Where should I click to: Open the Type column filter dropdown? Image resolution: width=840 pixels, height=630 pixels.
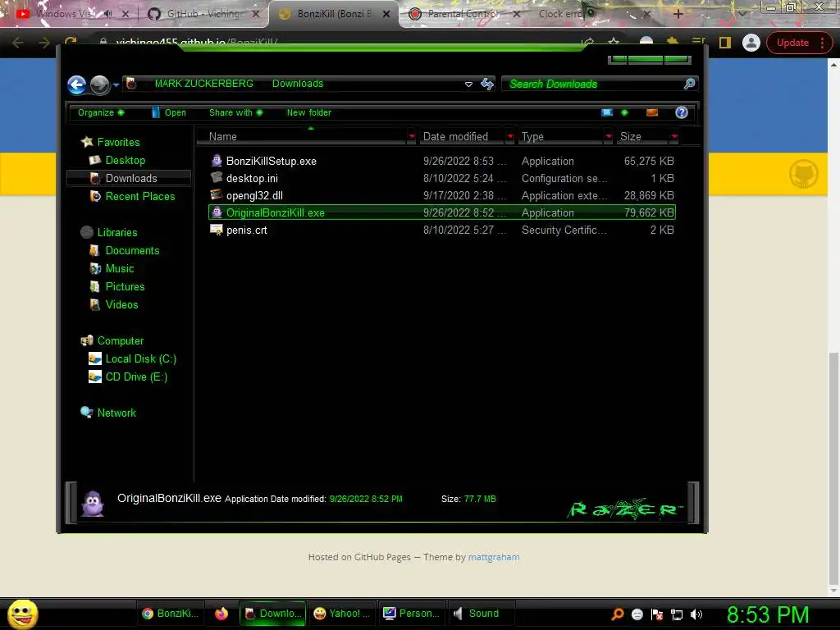tap(609, 137)
